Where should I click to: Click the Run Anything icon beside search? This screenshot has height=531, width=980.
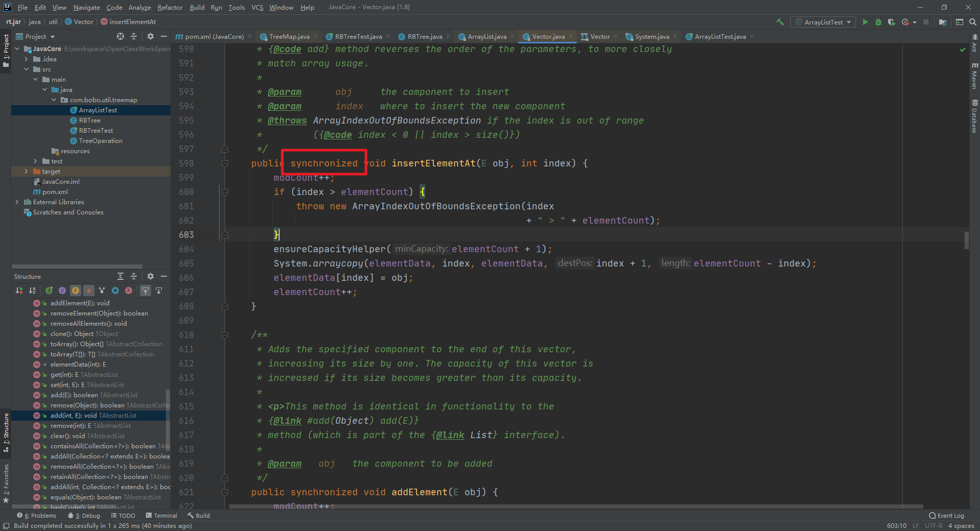tap(959, 22)
